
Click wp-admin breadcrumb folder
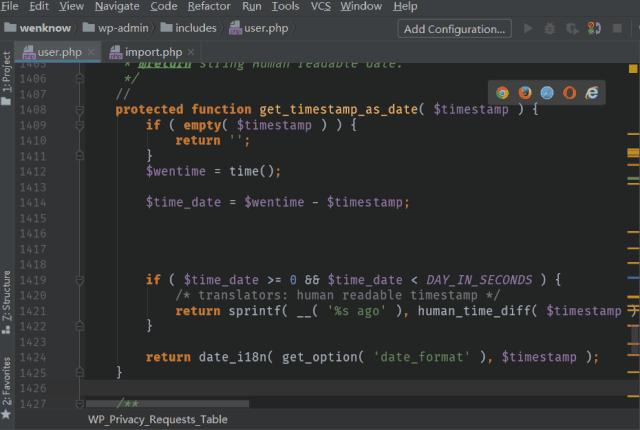point(116,28)
